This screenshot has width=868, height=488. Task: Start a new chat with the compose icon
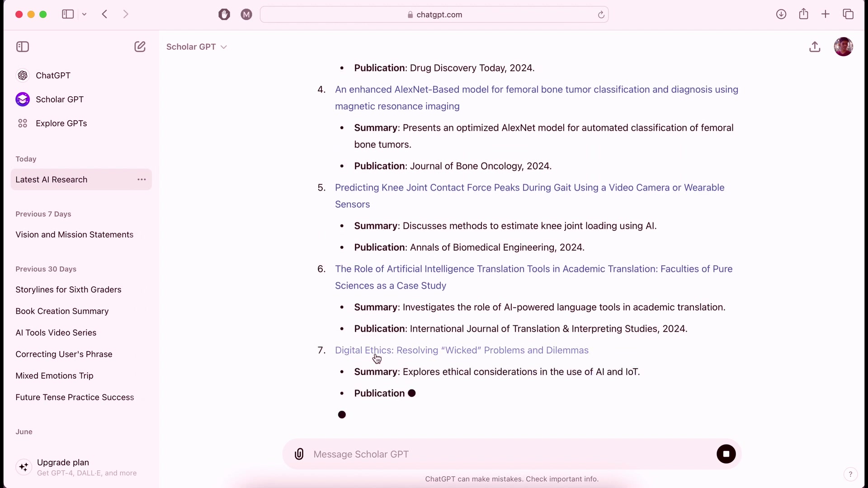(x=140, y=47)
